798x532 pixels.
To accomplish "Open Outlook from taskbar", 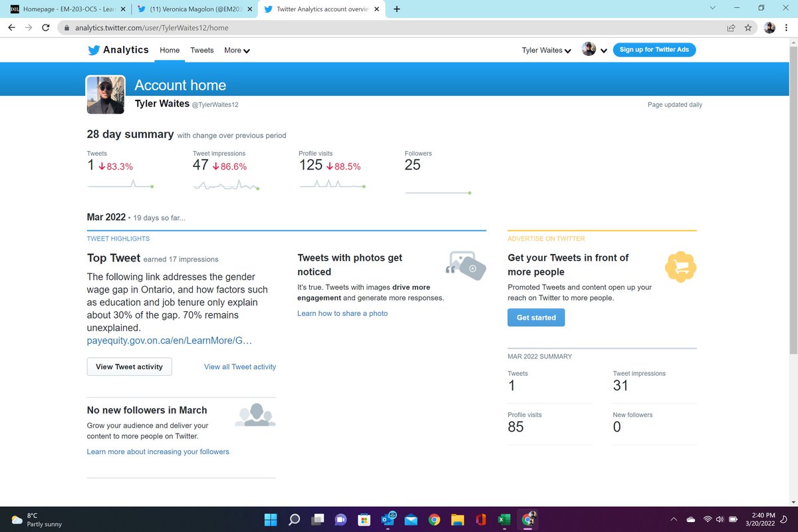I will tap(388, 519).
